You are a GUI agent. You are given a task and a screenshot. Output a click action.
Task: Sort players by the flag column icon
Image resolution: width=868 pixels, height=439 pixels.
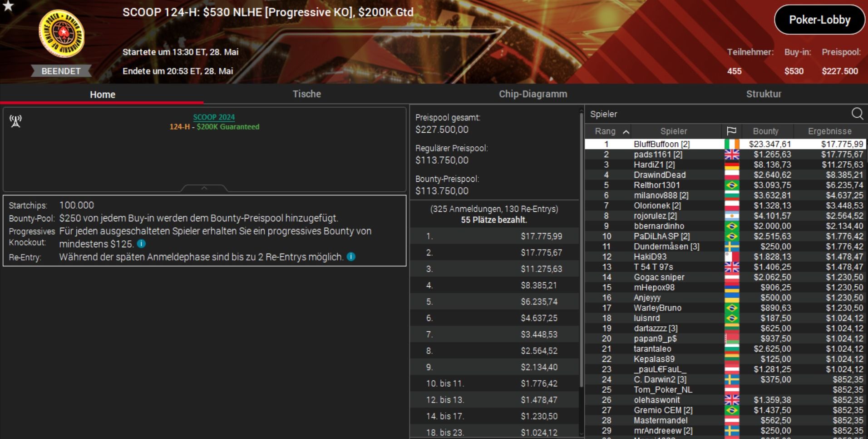click(x=731, y=131)
